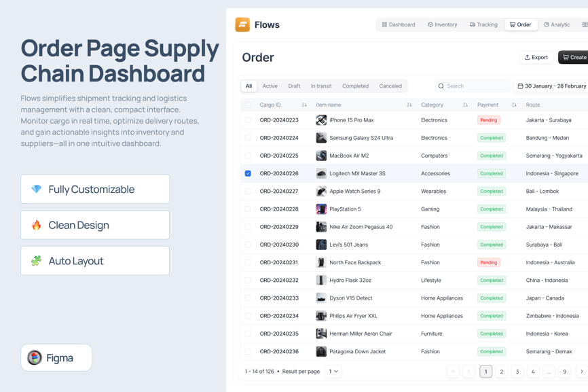
Task: Check the ORD-20240223 row checkbox
Action: (x=248, y=120)
